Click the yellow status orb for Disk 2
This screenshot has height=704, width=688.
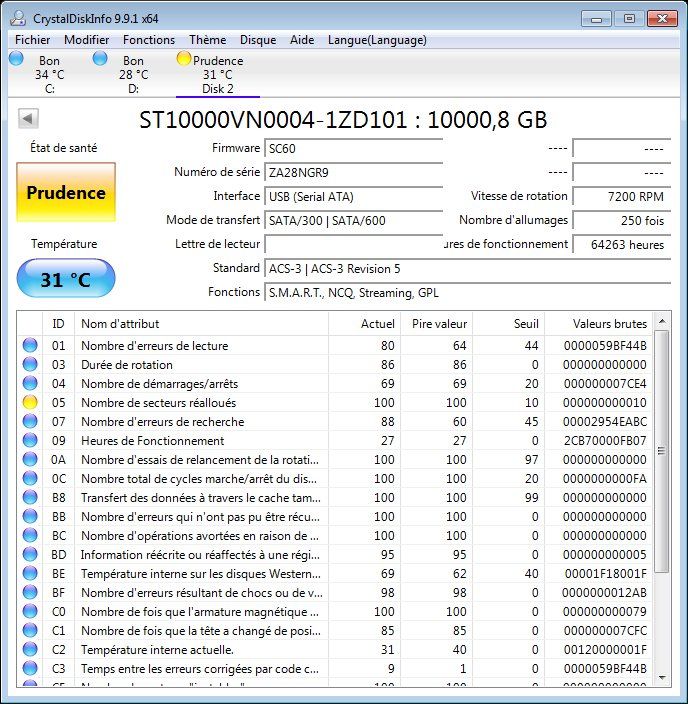coord(184,59)
